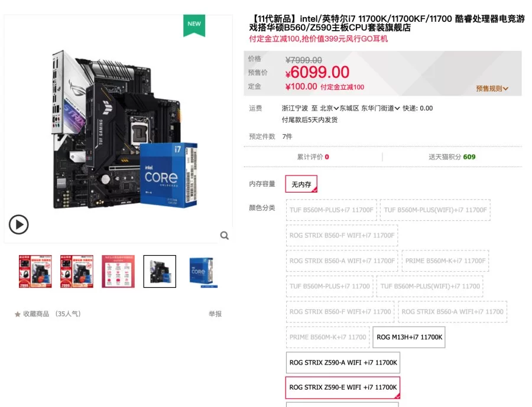The width and height of the screenshot is (532, 407).
Task: Open the 北京 city dropdown
Action: click(x=329, y=108)
